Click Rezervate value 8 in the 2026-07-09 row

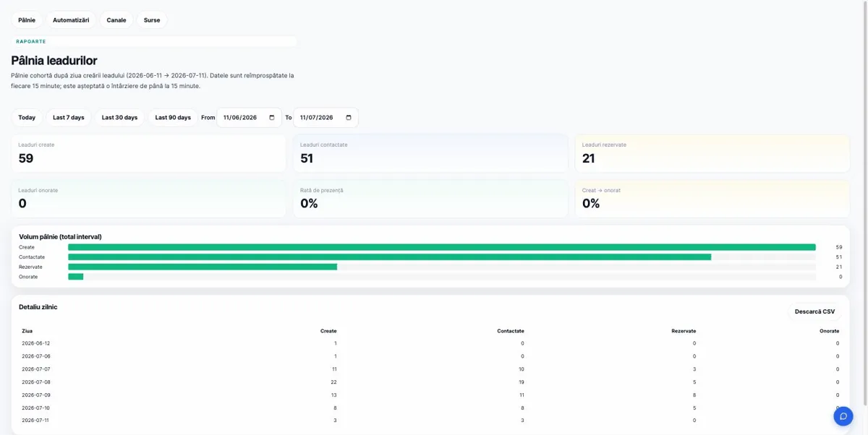tap(694, 395)
